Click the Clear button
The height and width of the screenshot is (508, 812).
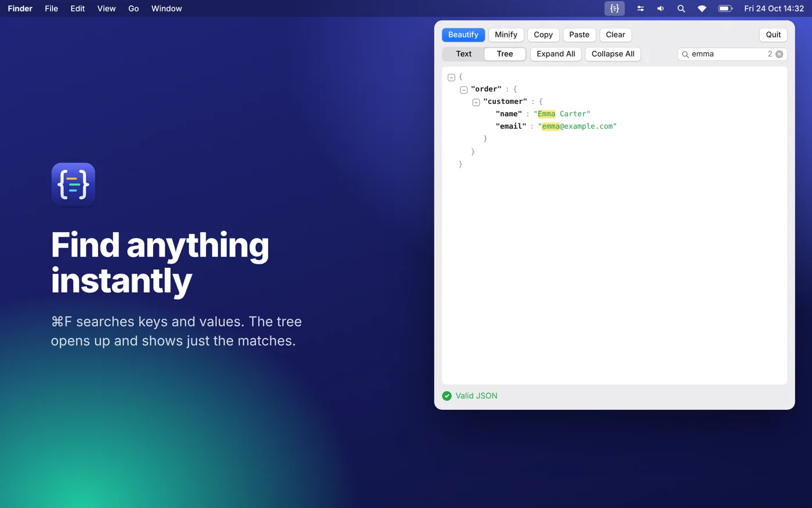[x=615, y=35]
